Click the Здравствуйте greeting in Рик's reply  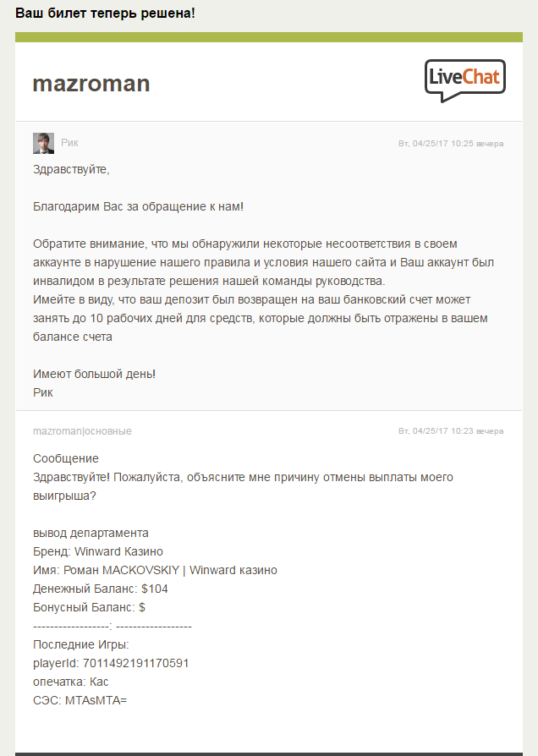(71, 169)
